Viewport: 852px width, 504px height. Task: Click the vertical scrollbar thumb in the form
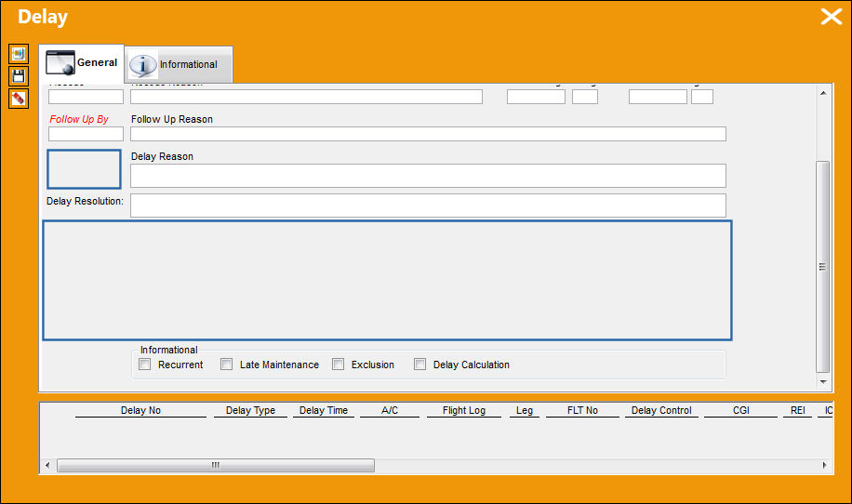[x=823, y=267]
